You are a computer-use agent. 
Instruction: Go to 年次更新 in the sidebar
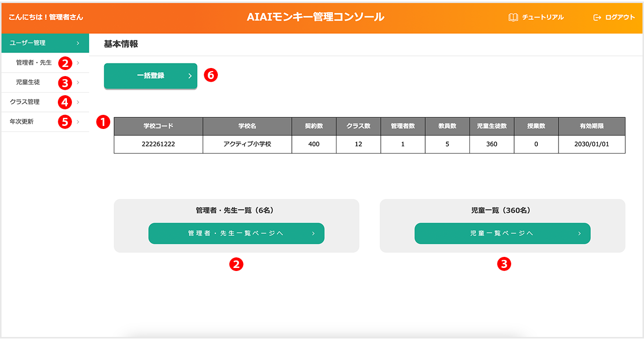(x=22, y=121)
